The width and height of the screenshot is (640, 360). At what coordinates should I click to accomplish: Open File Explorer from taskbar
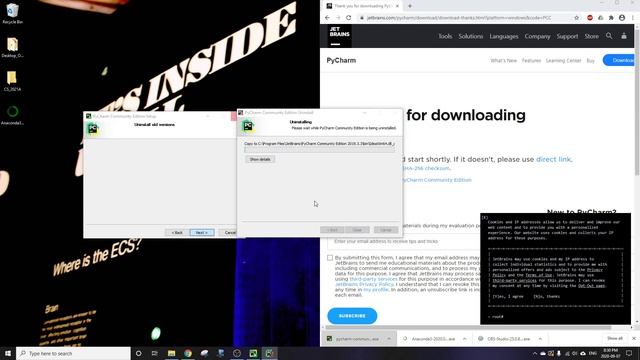[x=171, y=353]
